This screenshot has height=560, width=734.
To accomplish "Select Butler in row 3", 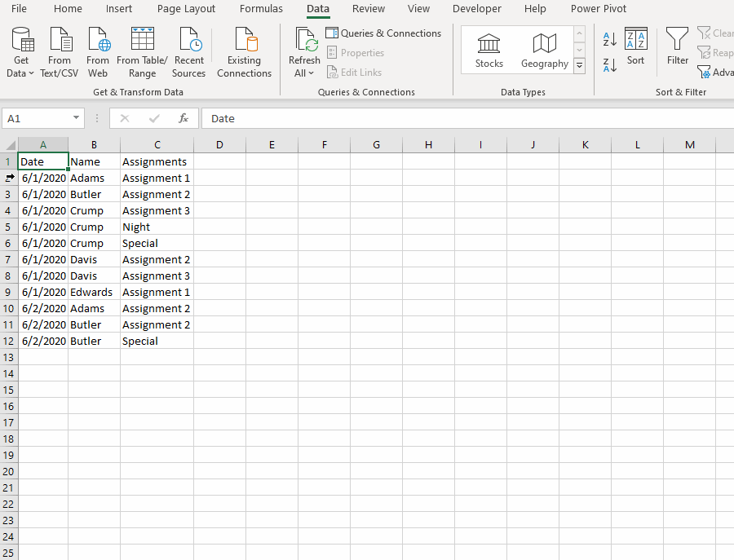I will coord(94,194).
